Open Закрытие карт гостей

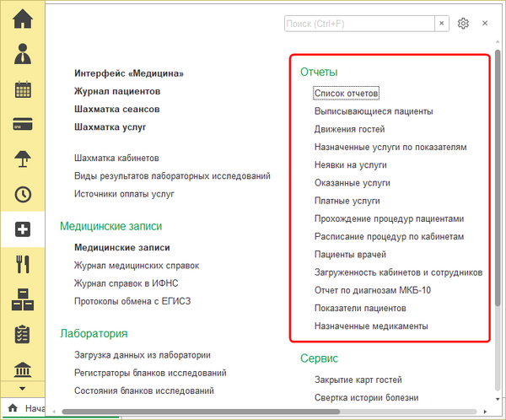358,380
